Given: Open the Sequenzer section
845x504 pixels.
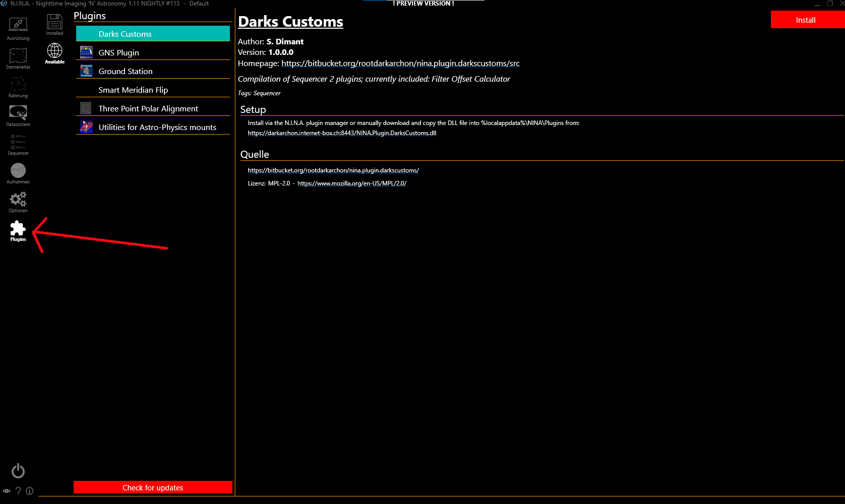Looking at the screenshot, I should [x=18, y=144].
